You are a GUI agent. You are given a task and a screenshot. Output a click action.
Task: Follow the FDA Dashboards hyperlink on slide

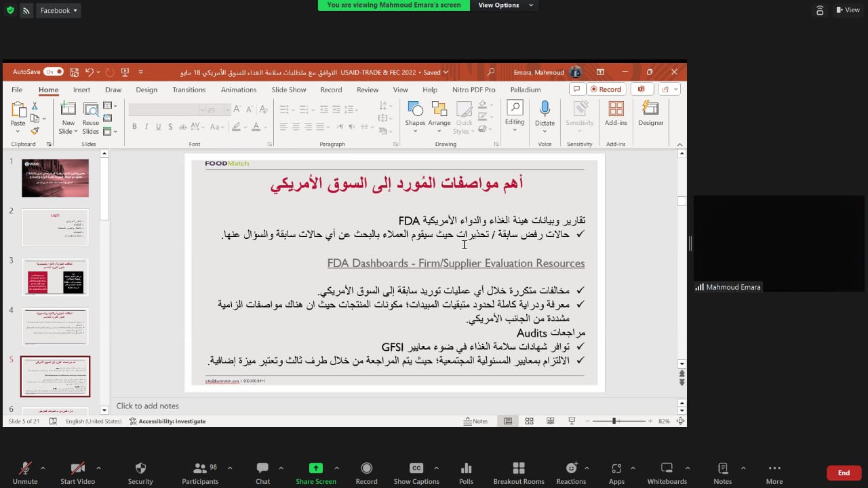click(456, 263)
